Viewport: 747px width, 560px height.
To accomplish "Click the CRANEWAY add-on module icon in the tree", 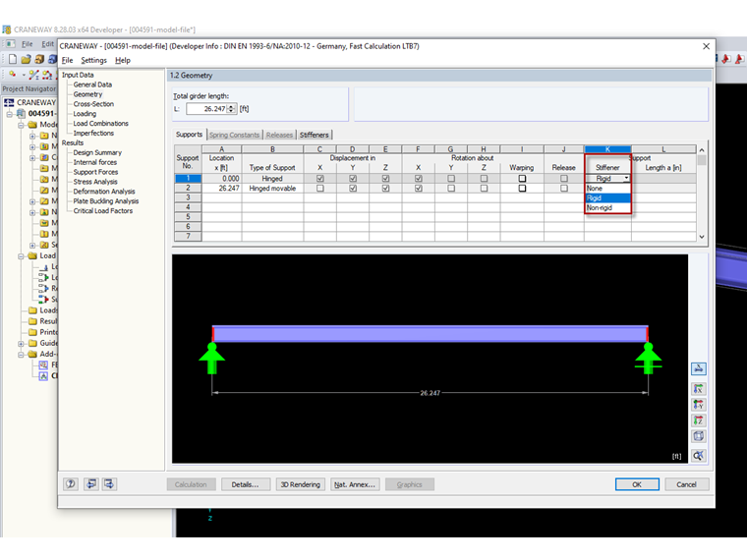I will point(43,375).
